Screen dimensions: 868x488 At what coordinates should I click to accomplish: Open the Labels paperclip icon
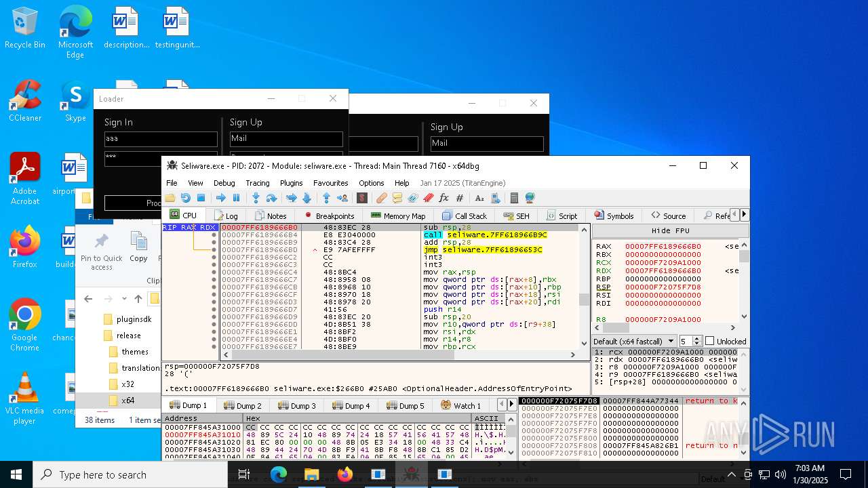[413, 198]
